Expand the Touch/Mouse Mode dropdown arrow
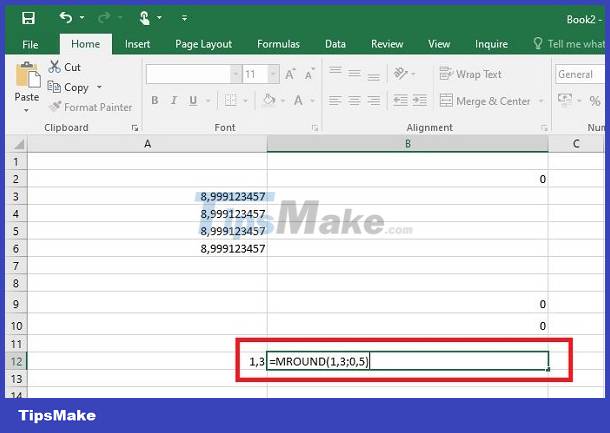The image size is (610, 433). [x=160, y=18]
